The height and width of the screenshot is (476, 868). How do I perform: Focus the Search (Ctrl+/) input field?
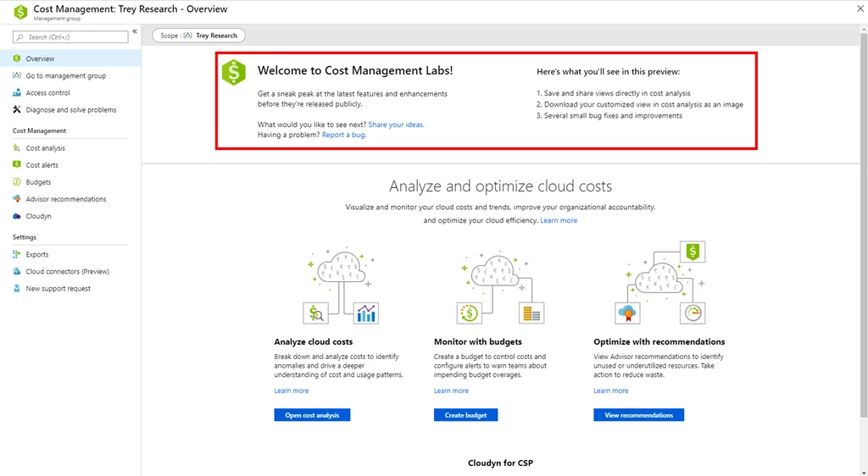pos(70,37)
